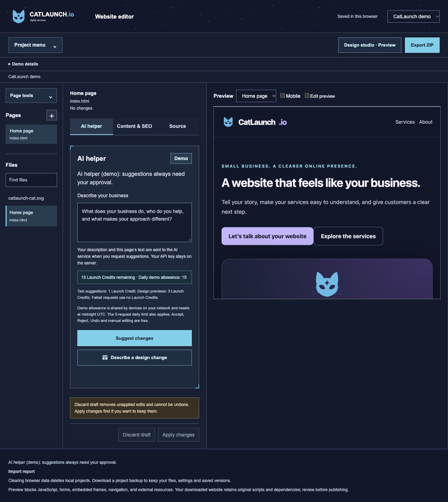The width and height of the screenshot is (448, 502).
Task: Click the CatLaunch demo breadcrumb text
Action: 24,77
